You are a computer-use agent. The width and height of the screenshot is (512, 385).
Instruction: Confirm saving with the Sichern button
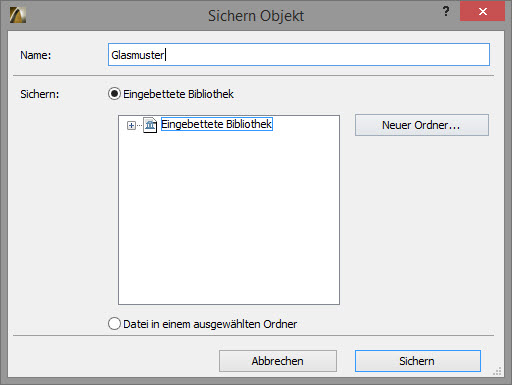(x=418, y=361)
